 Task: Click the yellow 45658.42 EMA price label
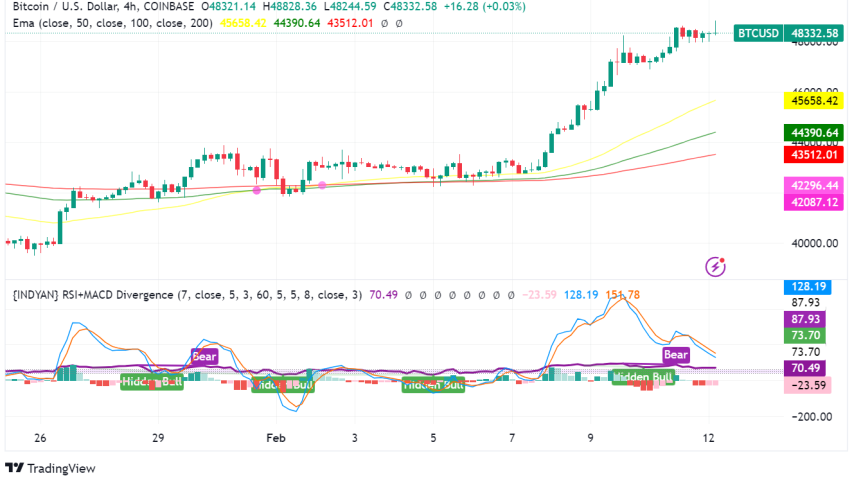coord(813,100)
